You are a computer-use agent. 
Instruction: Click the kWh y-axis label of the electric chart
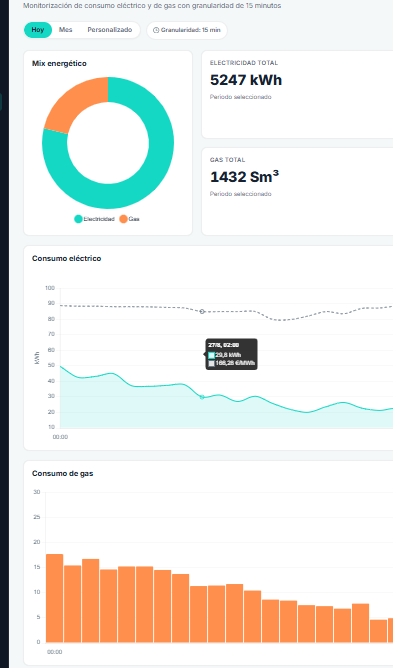click(37, 358)
